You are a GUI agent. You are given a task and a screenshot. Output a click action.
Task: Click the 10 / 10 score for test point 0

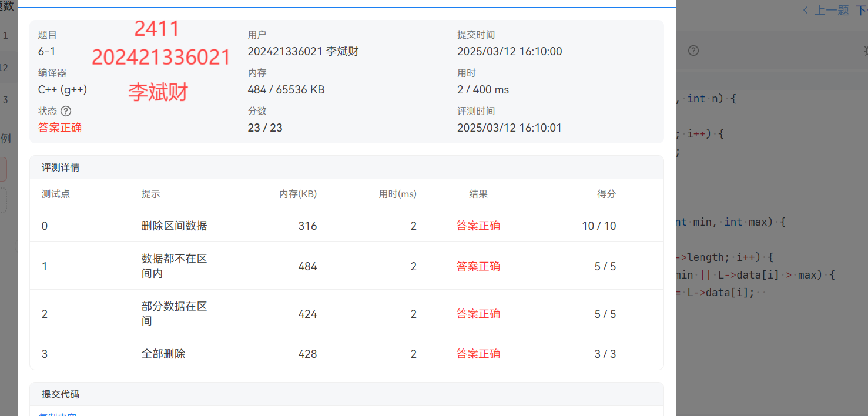(599, 226)
